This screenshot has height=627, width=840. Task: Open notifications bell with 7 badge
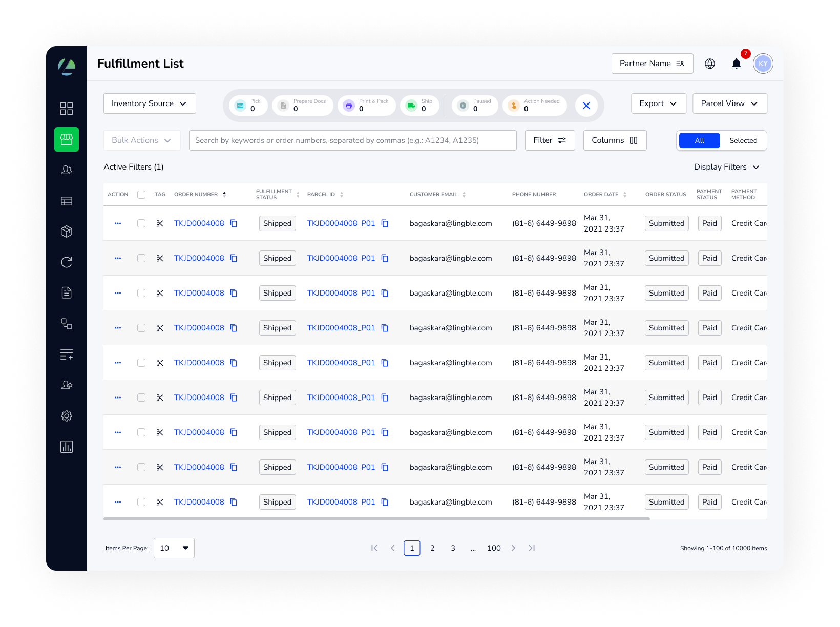[737, 64]
